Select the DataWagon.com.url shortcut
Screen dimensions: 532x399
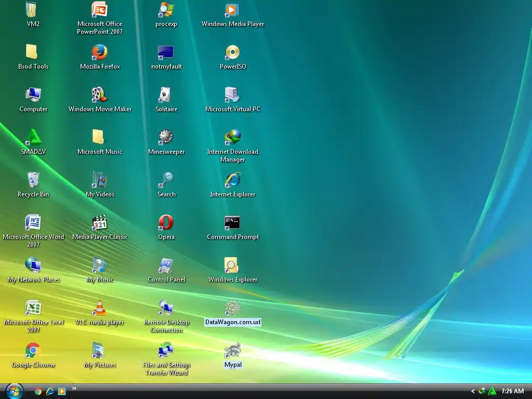click(232, 308)
